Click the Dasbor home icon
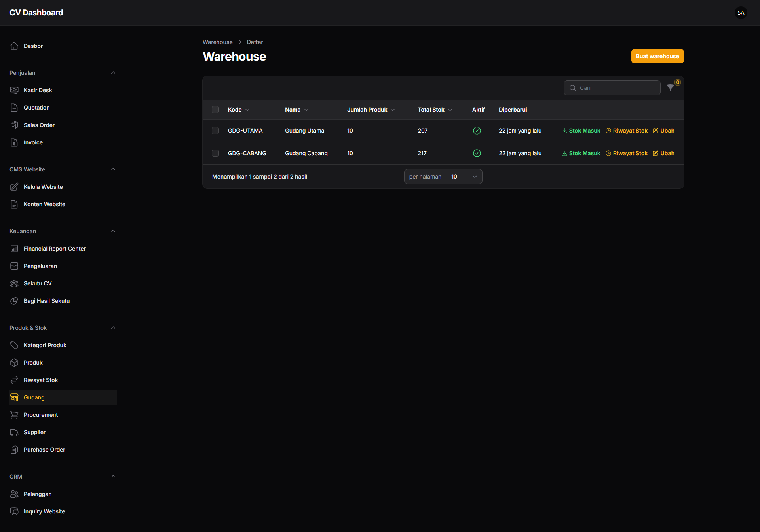Screen dimensions: 760x532 pyautogui.click(x=14, y=46)
